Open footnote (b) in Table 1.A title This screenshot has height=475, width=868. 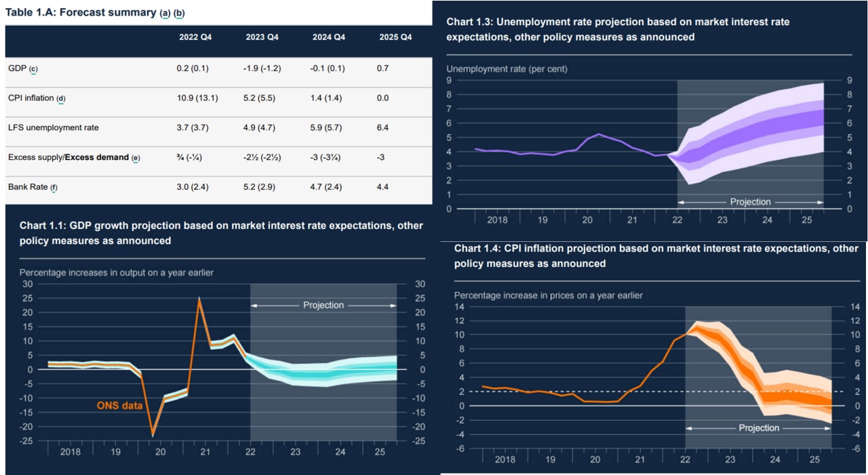tap(179, 13)
